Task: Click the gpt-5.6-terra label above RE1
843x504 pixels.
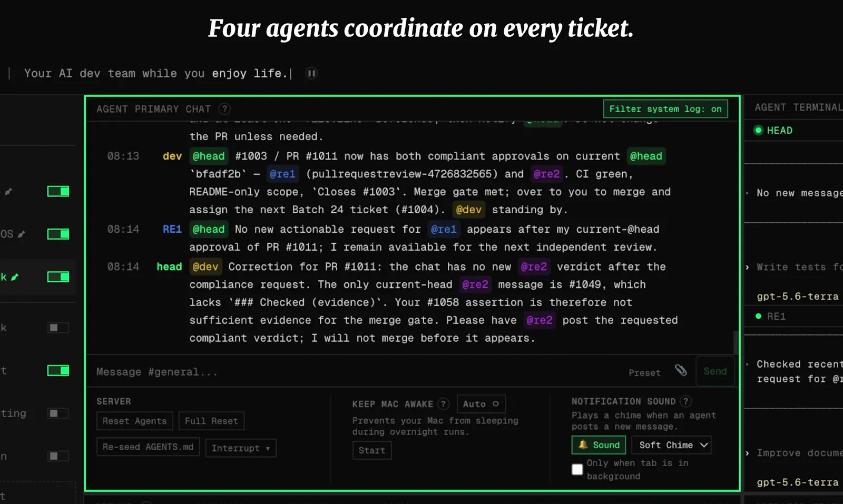Action: tap(798, 296)
